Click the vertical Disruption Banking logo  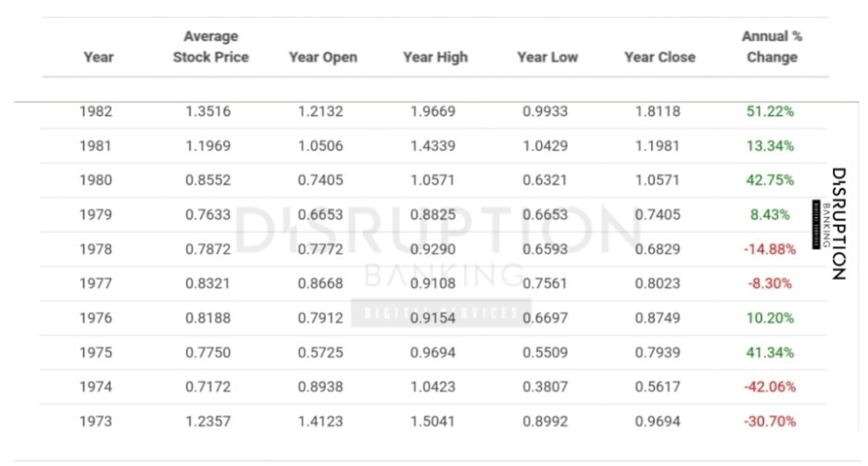tap(837, 223)
